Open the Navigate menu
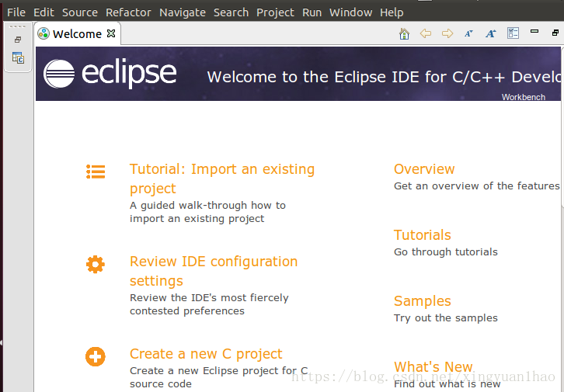Screen dimensions: 564x392 coord(183,12)
